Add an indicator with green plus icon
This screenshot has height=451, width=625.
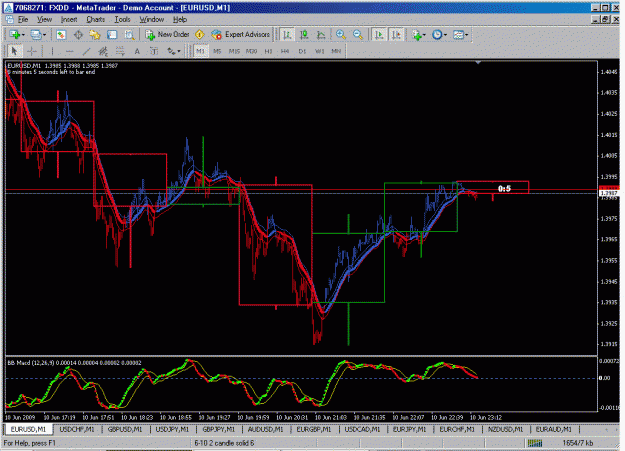(x=417, y=35)
